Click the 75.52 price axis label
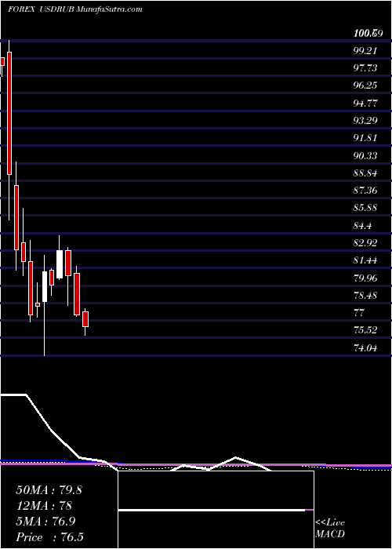The width and height of the screenshot is (392, 549). 365,330
